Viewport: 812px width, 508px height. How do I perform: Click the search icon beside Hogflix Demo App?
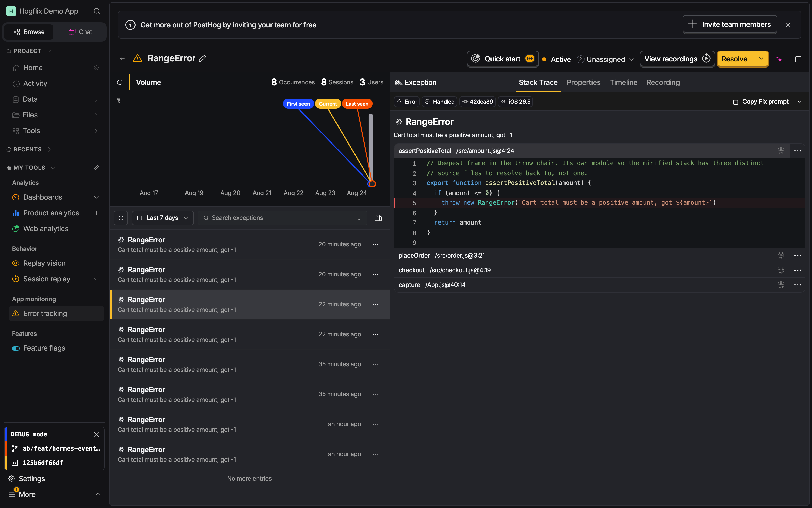[97, 11]
